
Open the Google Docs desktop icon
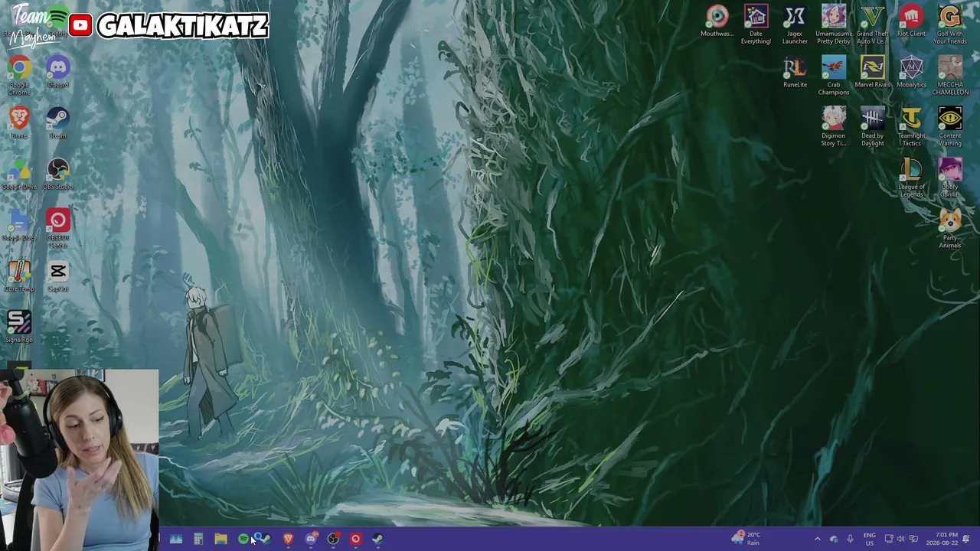point(19,226)
